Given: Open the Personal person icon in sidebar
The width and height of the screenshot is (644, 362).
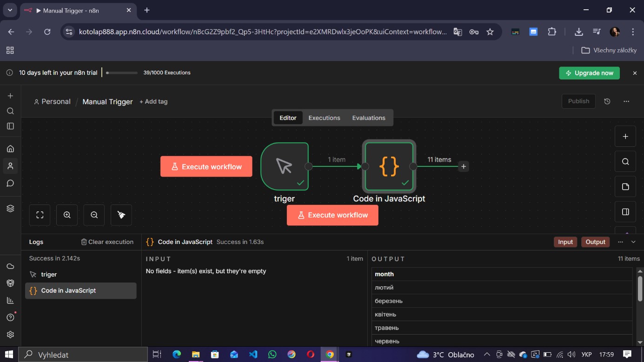Looking at the screenshot, I should coord(10,166).
